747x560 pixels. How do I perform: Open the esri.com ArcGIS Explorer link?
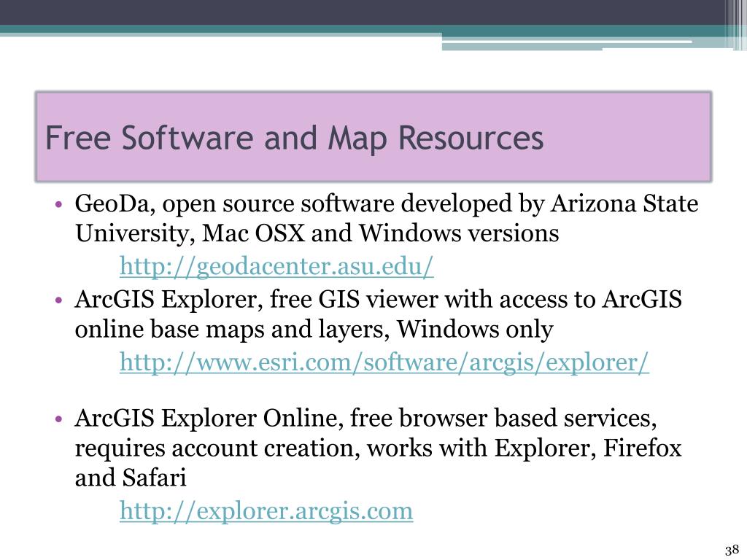384,362
